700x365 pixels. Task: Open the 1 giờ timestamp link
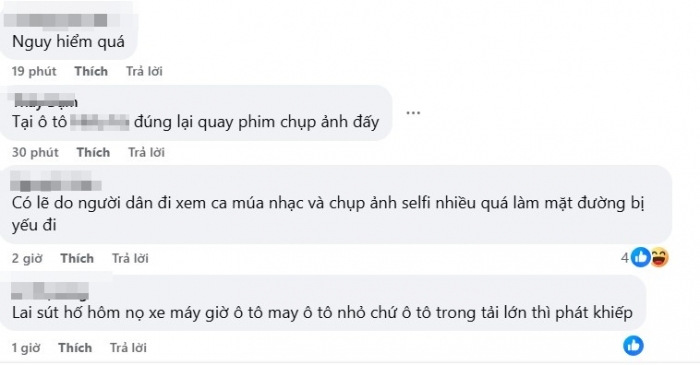[x=26, y=348]
